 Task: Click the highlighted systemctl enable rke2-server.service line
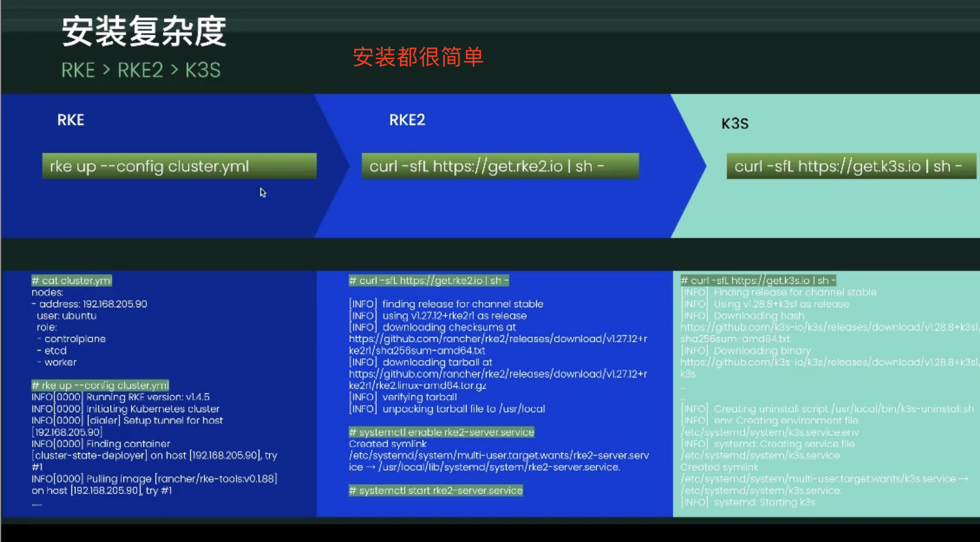(441, 432)
